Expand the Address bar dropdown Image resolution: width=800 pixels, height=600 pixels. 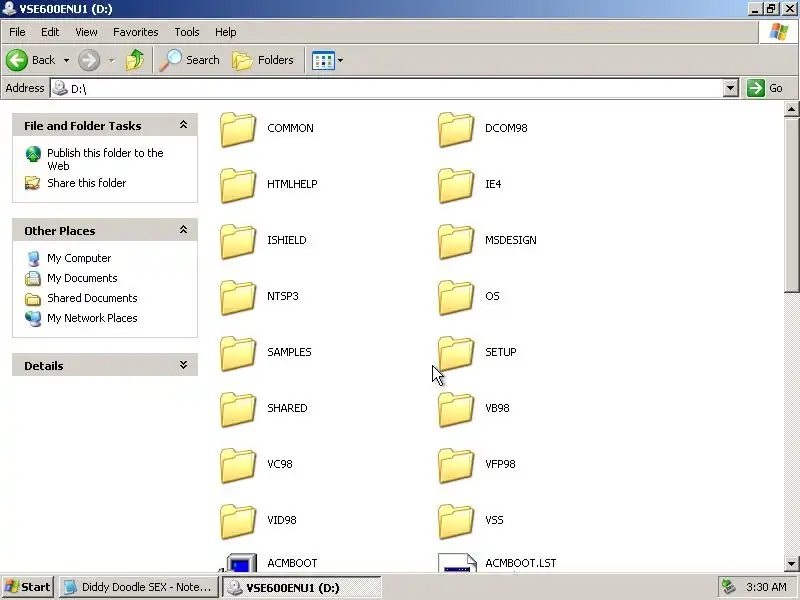click(x=731, y=88)
